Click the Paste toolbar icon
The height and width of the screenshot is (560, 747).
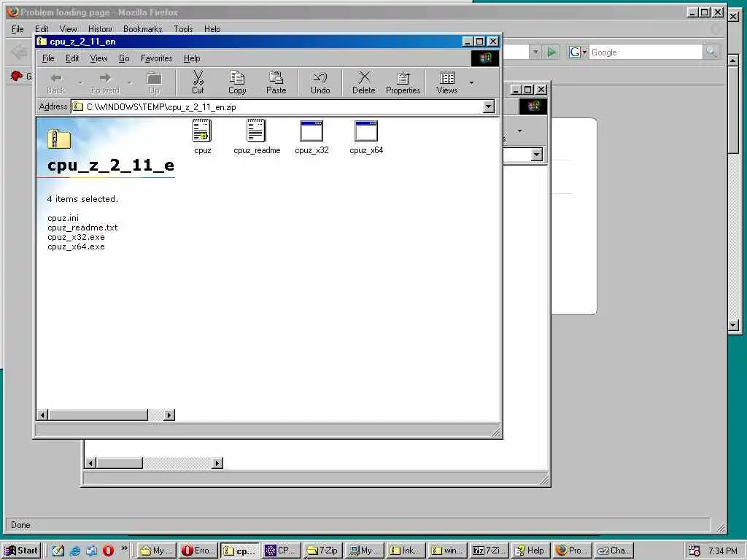point(276,82)
